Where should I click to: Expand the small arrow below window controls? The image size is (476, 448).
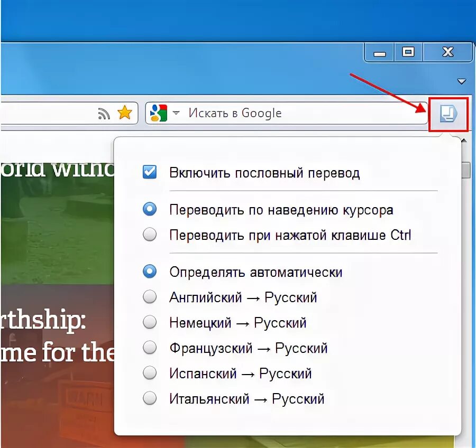coord(461,81)
